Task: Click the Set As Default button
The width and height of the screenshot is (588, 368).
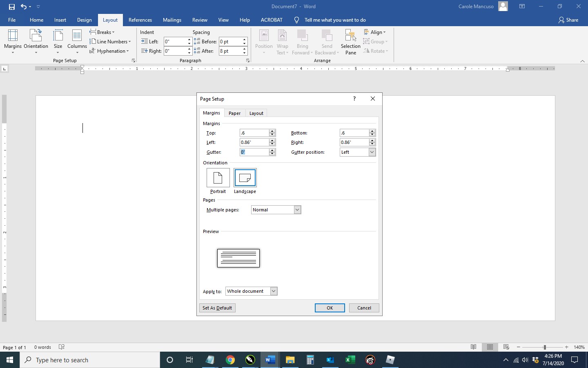Action: pos(217,308)
